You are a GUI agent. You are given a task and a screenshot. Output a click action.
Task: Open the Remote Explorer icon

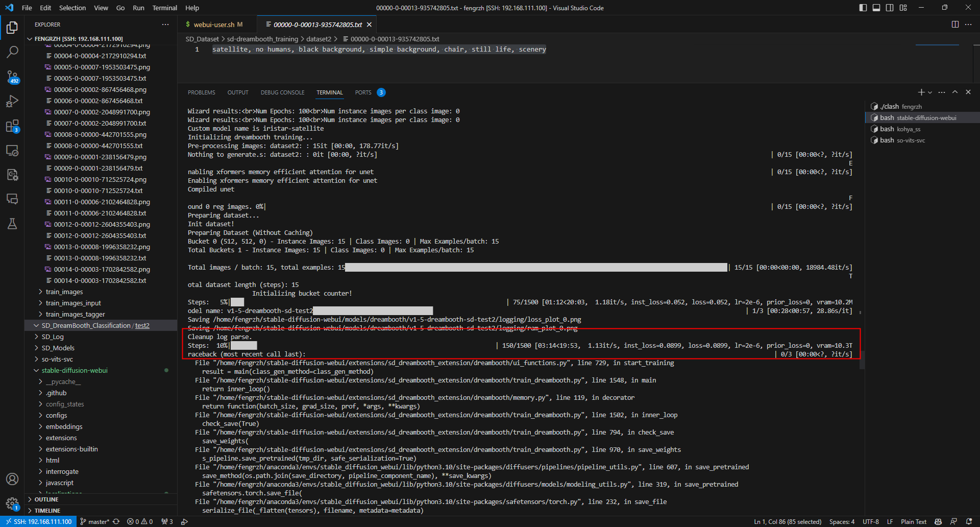click(12, 151)
